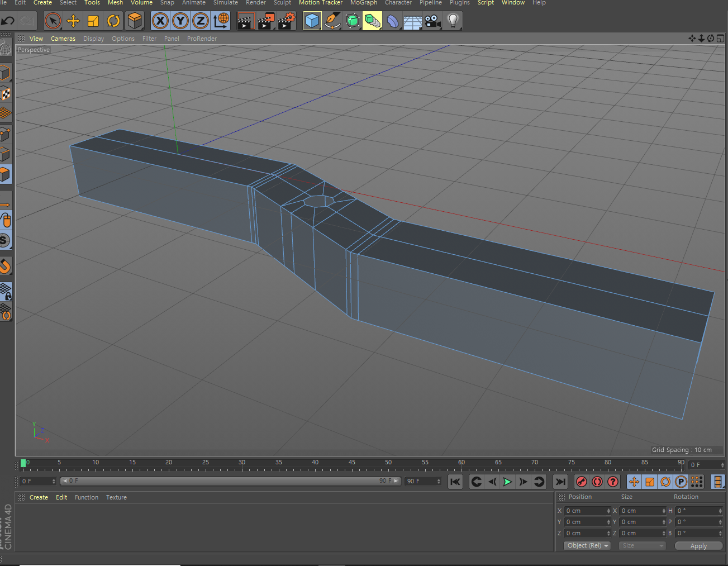Play the animation forwards
The height and width of the screenshot is (566, 728).
(507, 482)
